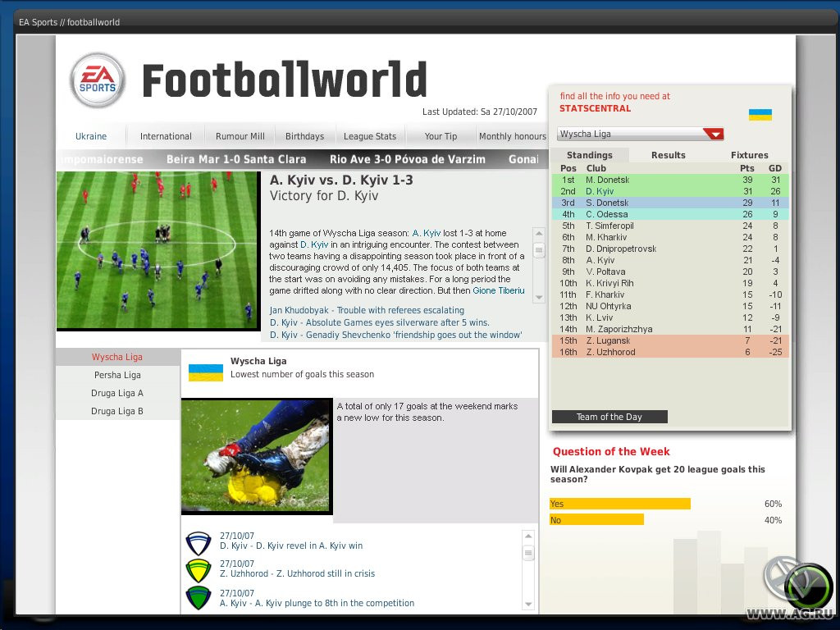Click D. Kyiv in standings table

(670, 191)
